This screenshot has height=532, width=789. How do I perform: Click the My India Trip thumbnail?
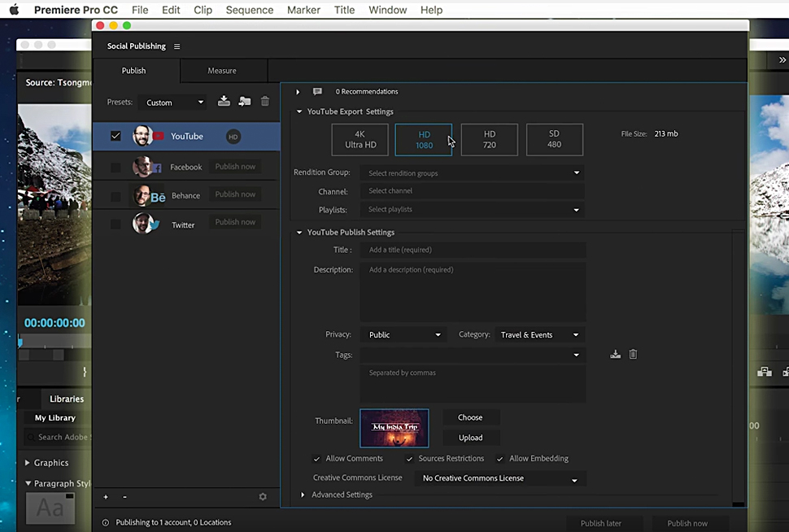[x=394, y=429]
